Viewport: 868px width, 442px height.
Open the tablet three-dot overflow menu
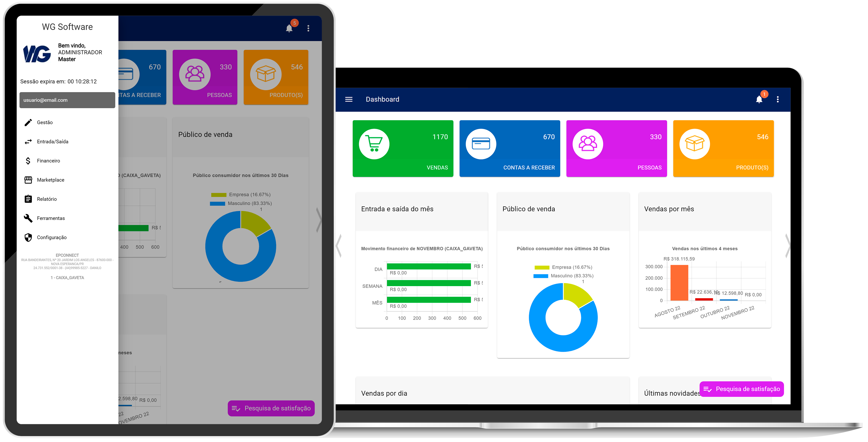tap(308, 28)
